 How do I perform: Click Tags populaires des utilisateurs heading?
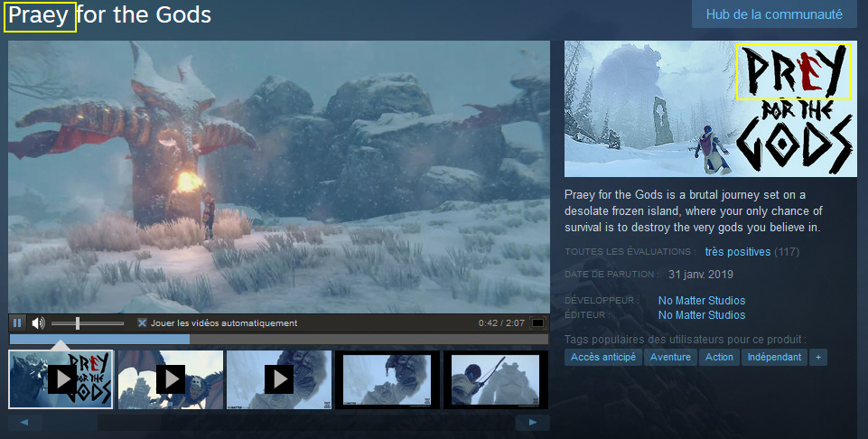click(x=686, y=340)
